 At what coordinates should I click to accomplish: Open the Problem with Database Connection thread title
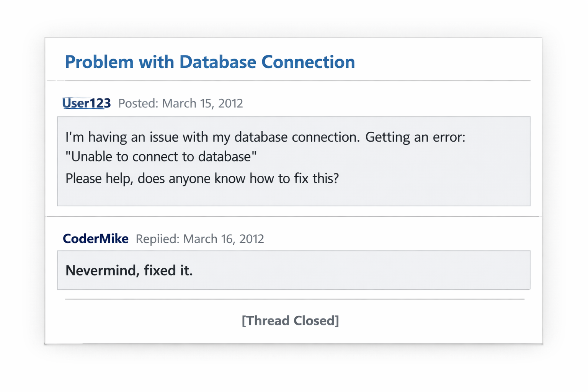210,62
